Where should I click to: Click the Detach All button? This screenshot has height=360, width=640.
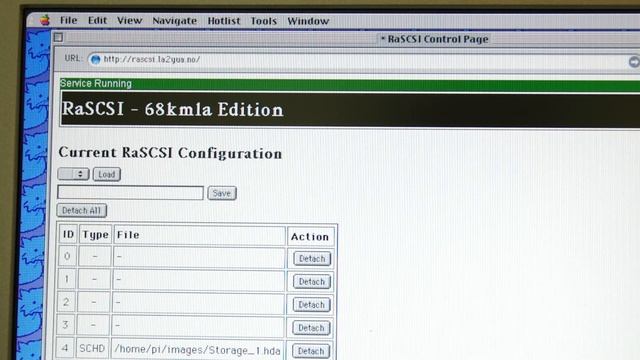coord(81,211)
